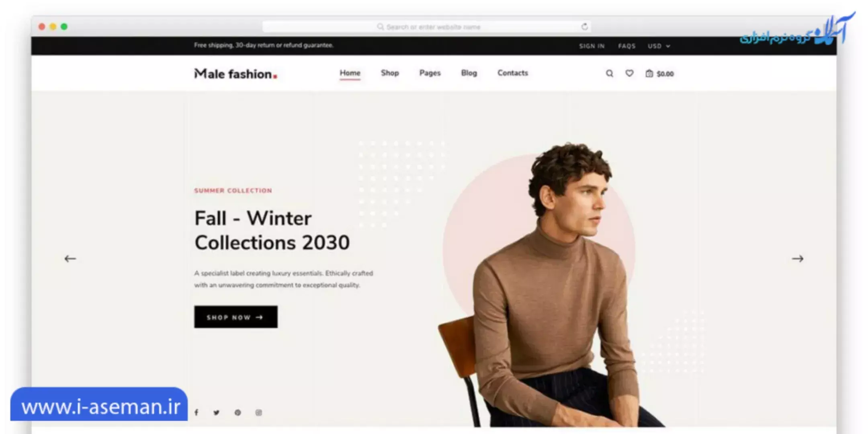Viewport: 868px width, 434px height.
Task: Expand the USD currency dropdown
Action: (659, 46)
